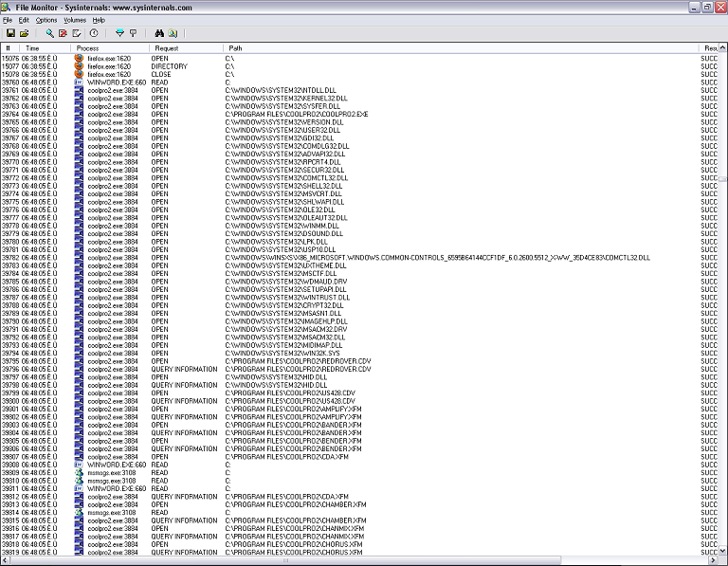The width and height of the screenshot is (728, 566).
Task: Click process coolpro2.exe:3884 in row 39770
Action: [x=113, y=162]
